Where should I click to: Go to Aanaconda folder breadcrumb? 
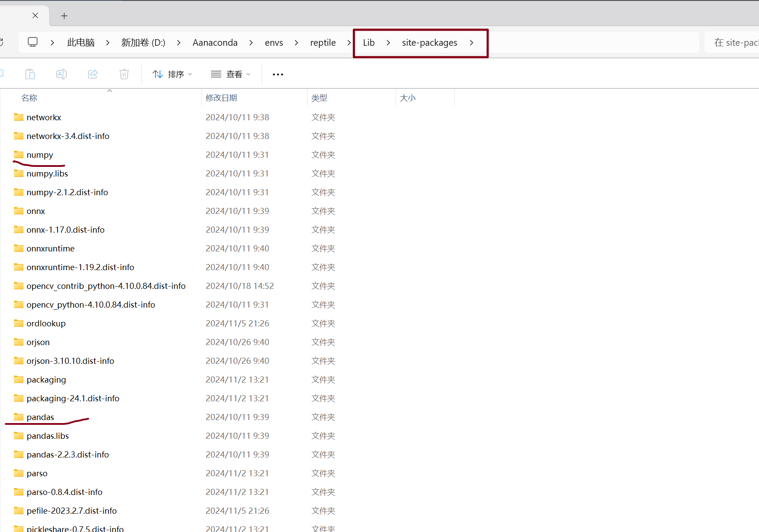(215, 43)
